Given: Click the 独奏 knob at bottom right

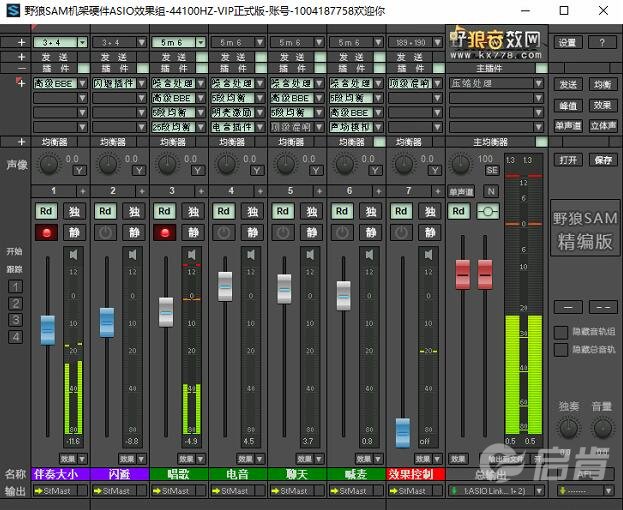Looking at the screenshot, I should (569, 429).
